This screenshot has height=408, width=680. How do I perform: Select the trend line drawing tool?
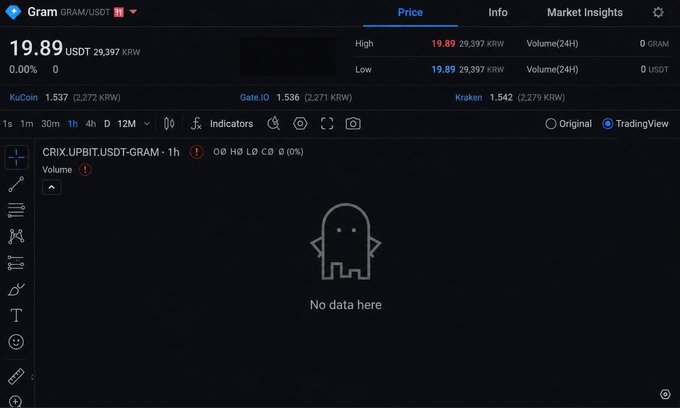coord(16,184)
